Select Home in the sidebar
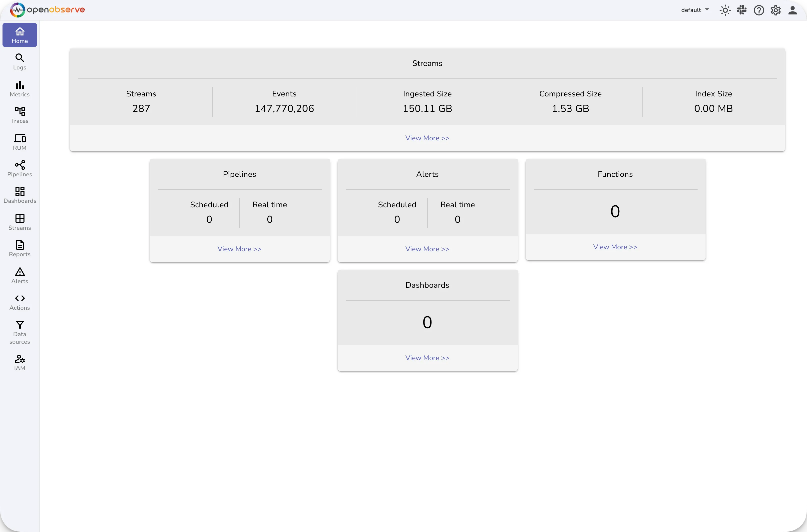This screenshot has width=807, height=532. 19,35
